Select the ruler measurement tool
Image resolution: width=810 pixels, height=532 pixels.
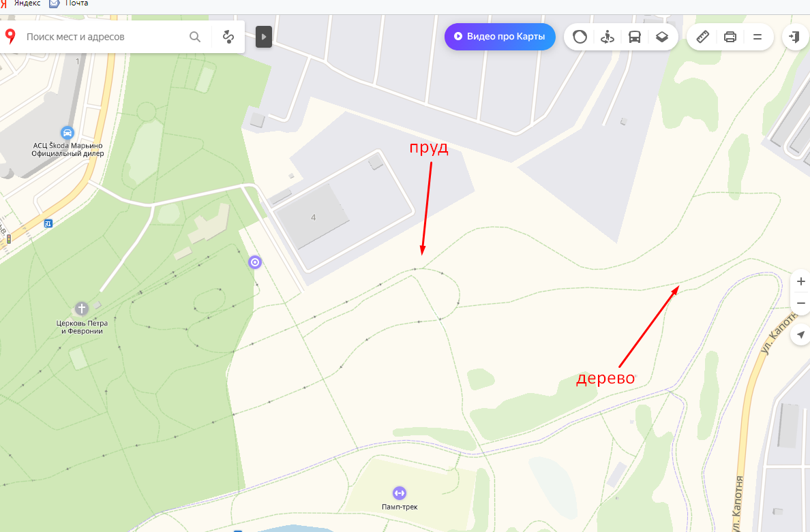pos(702,37)
